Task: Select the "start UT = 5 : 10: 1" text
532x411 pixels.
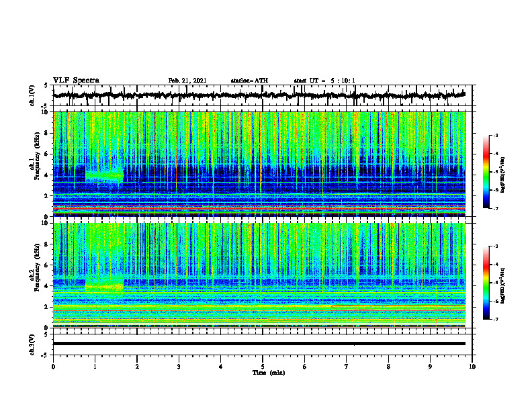Action: [324, 81]
